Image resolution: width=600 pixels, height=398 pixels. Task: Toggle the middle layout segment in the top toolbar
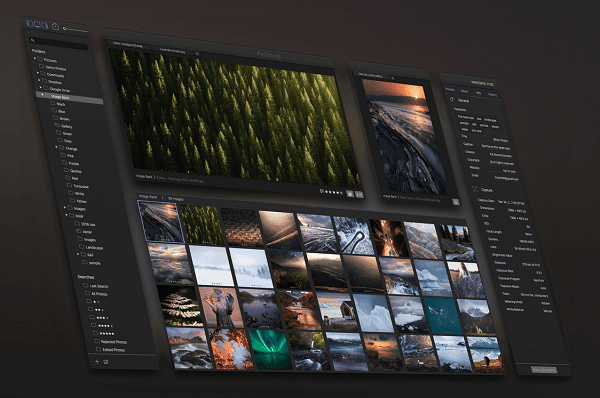point(37,24)
